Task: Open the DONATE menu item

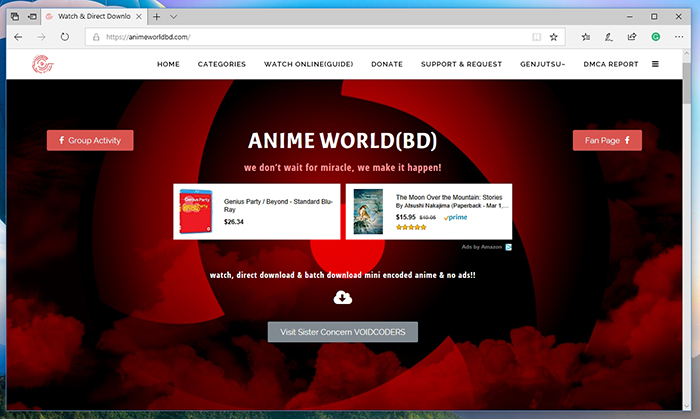Action: click(387, 64)
